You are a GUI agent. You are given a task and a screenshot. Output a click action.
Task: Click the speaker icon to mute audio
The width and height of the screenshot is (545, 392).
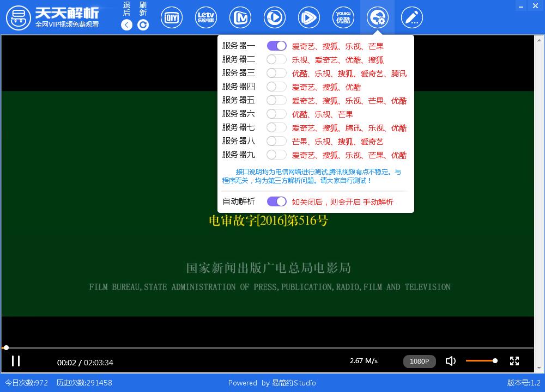pos(451,360)
